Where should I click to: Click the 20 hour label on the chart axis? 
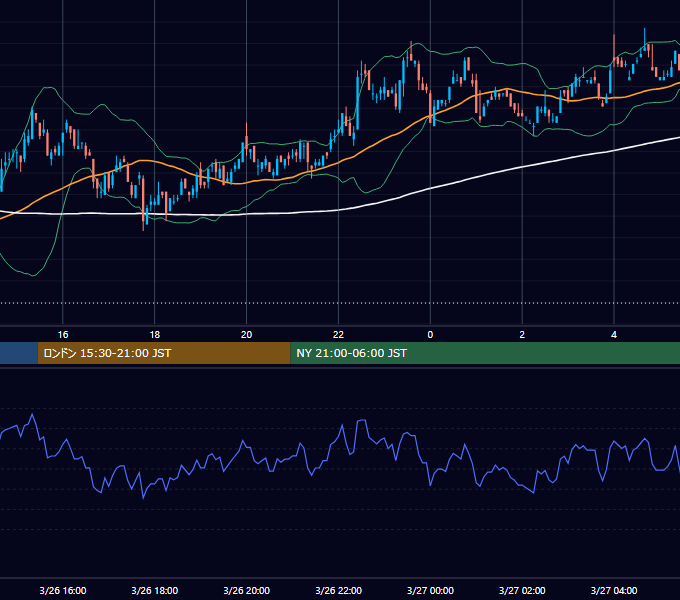pos(246,335)
